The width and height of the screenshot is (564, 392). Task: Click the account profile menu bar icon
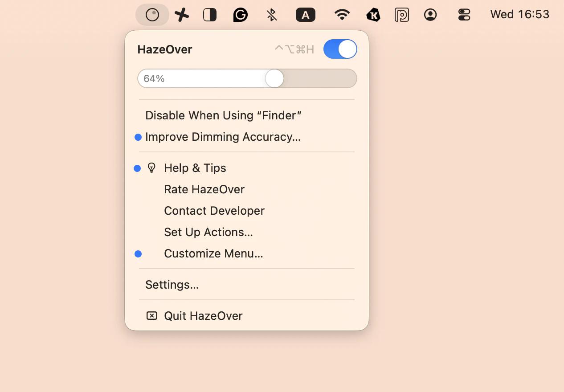click(430, 14)
